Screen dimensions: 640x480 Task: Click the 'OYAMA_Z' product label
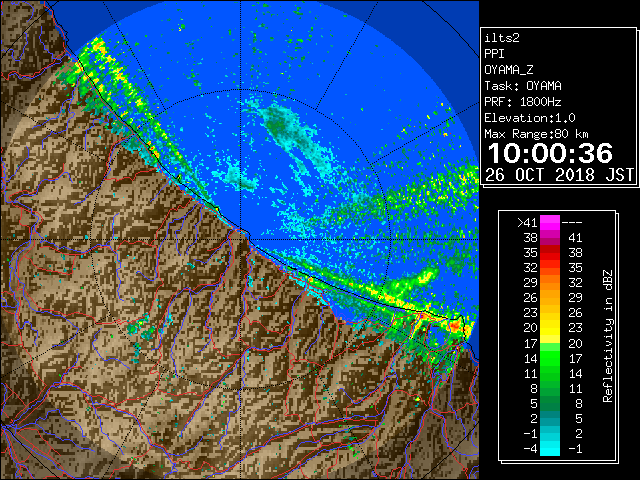point(509,70)
